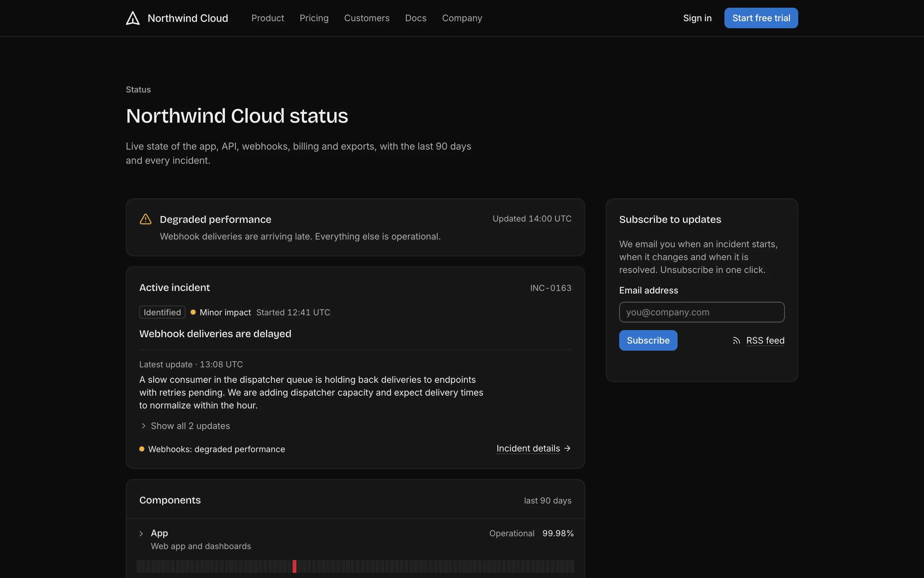The height and width of the screenshot is (578, 924).
Task: Click the INC-0163 incident ID
Action: [551, 288]
